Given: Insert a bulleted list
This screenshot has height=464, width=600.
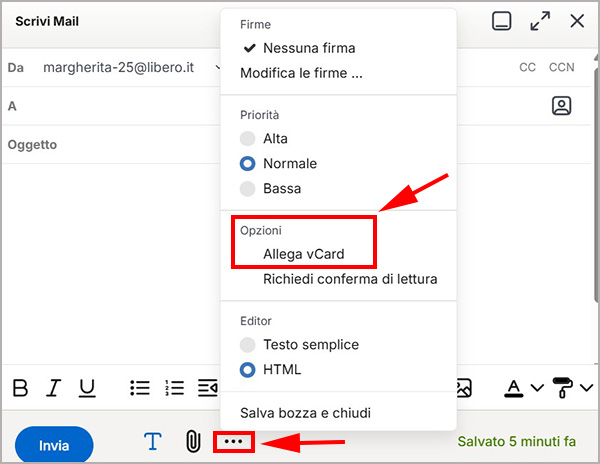Looking at the screenshot, I should tap(140, 388).
